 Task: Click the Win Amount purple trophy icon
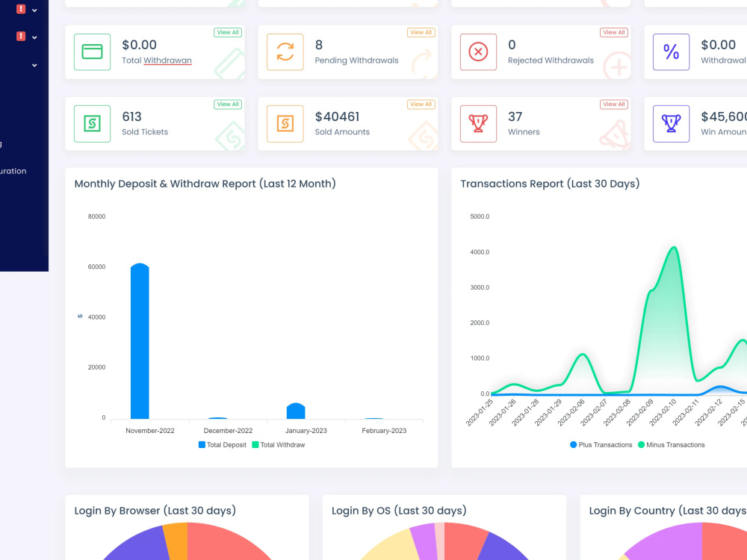671,124
